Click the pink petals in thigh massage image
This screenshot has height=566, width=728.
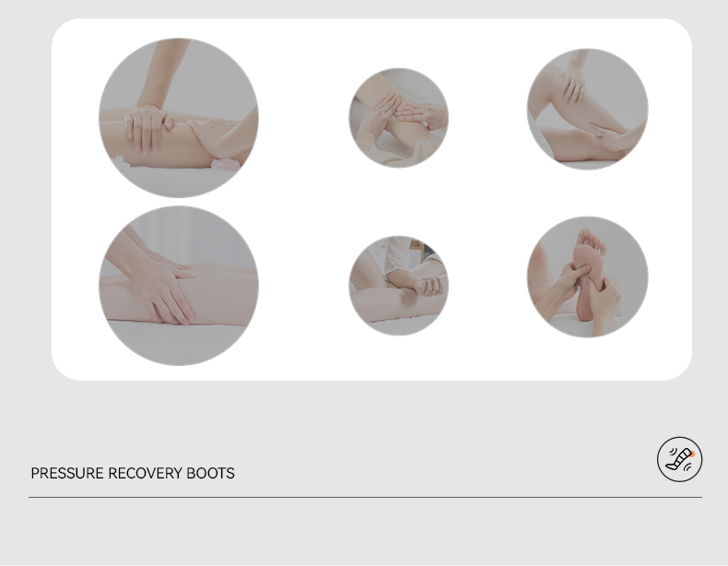tap(227, 163)
